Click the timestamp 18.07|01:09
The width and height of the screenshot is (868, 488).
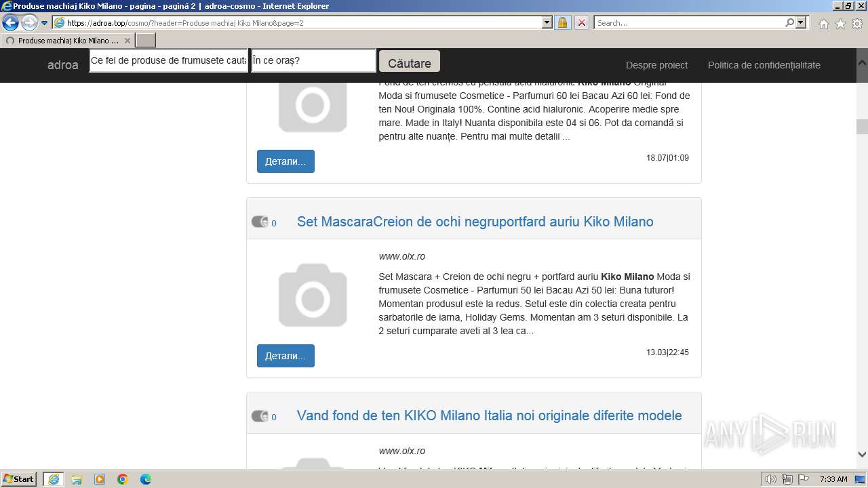point(667,158)
